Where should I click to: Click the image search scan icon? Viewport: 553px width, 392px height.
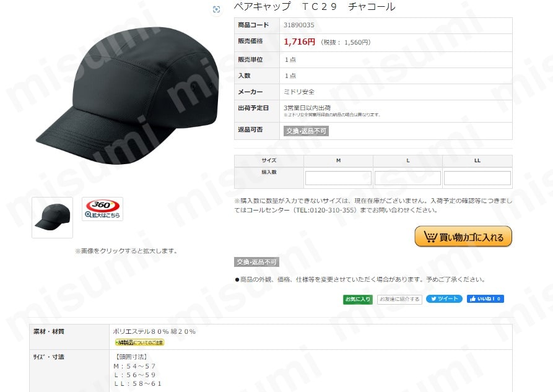click(x=216, y=9)
